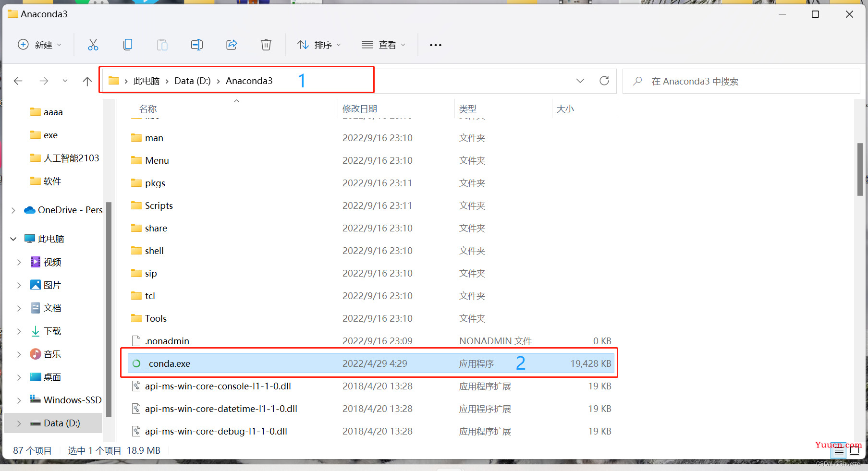Sort by the 名称 column header
This screenshot has width=868, height=471.
tap(148, 109)
